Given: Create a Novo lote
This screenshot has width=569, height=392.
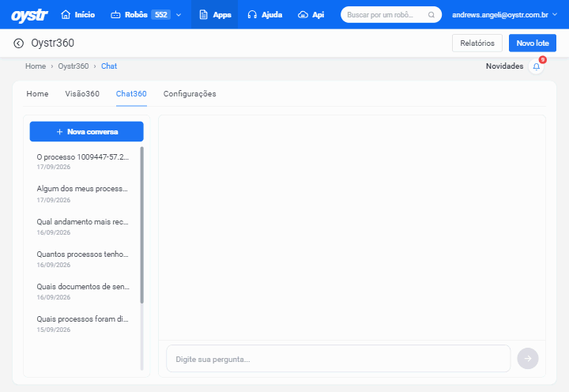Looking at the screenshot, I should (x=533, y=43).
